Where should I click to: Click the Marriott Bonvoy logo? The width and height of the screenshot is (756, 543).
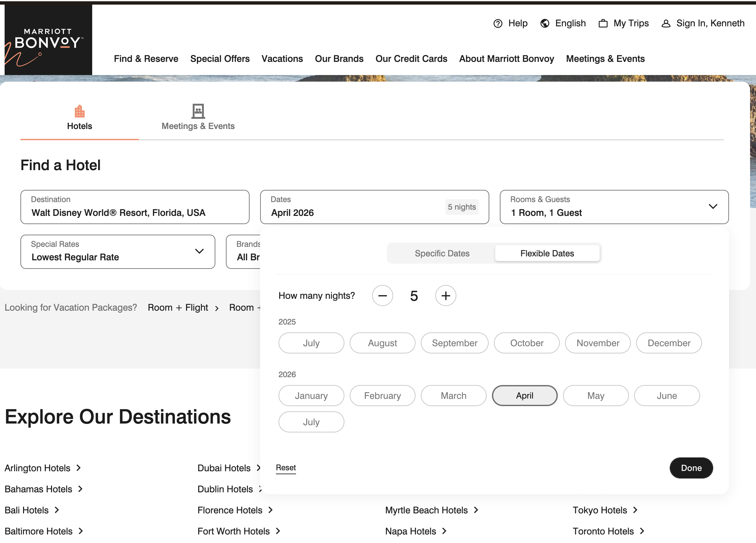(48, 40)
